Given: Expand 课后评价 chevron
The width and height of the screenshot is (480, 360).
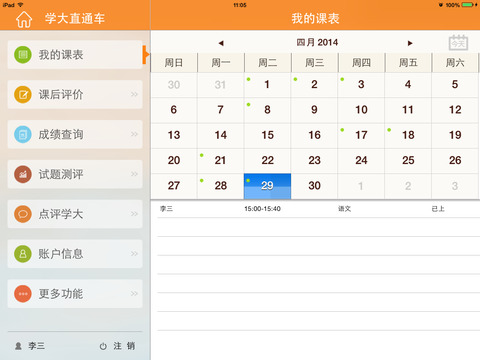Looking at the screenshot, I should pos(134,94).
